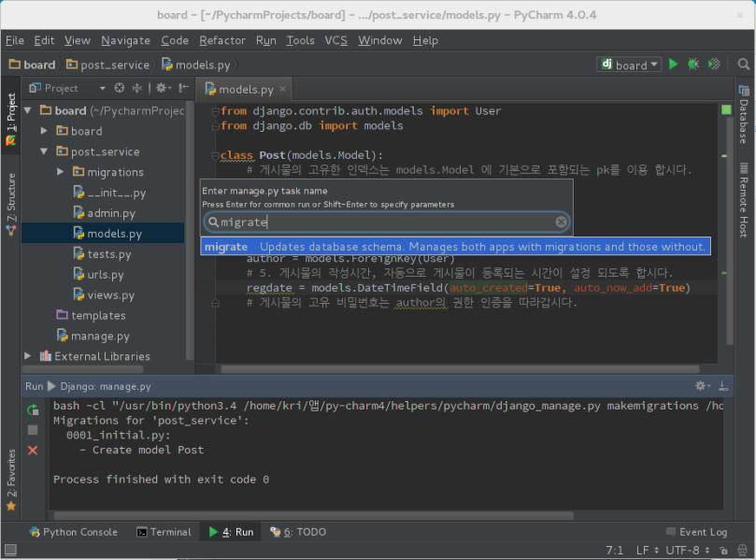756x560 pixels.
Task: Open Database tool window
Action: point(744,114)
